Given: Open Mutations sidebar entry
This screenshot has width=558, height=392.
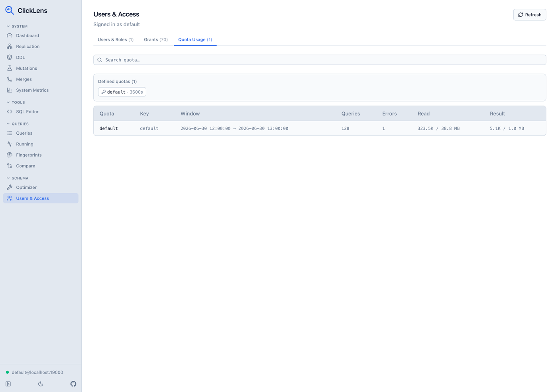Looking at the screenshot, I should [41, 68].
